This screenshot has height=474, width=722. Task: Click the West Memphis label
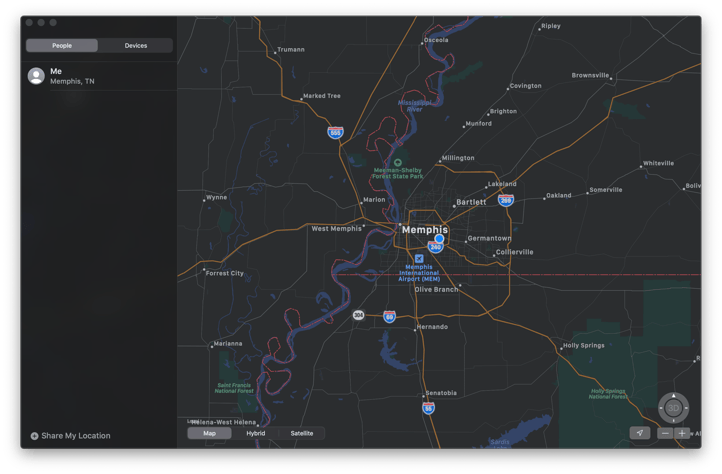click(337, 228)
